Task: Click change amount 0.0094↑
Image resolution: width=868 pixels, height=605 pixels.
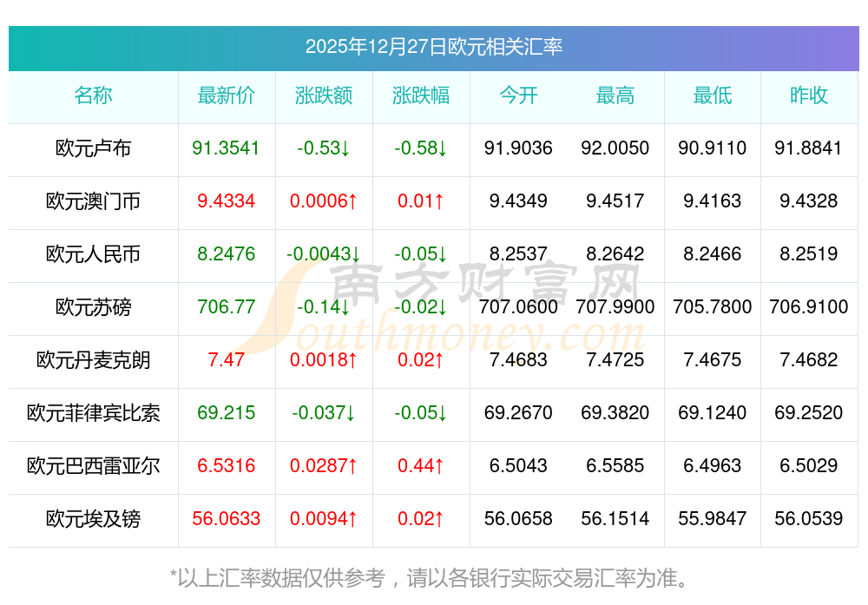Action: click(x=323, y=519)
